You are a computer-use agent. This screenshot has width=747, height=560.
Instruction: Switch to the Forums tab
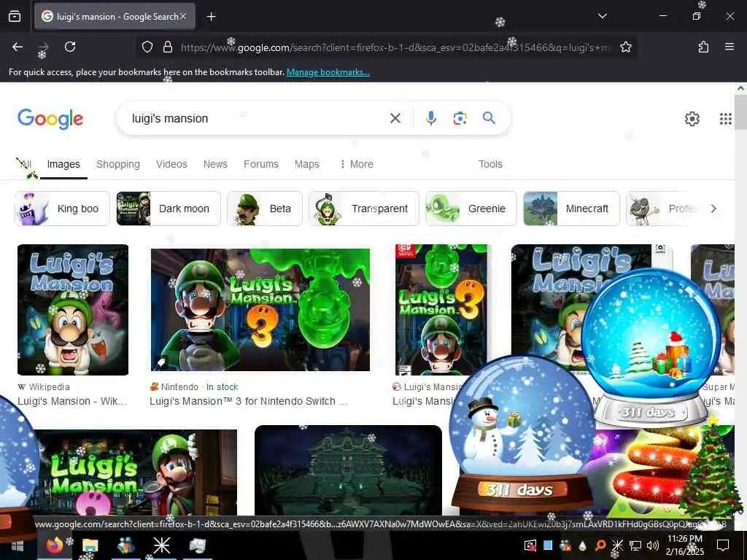coord(261,164)
